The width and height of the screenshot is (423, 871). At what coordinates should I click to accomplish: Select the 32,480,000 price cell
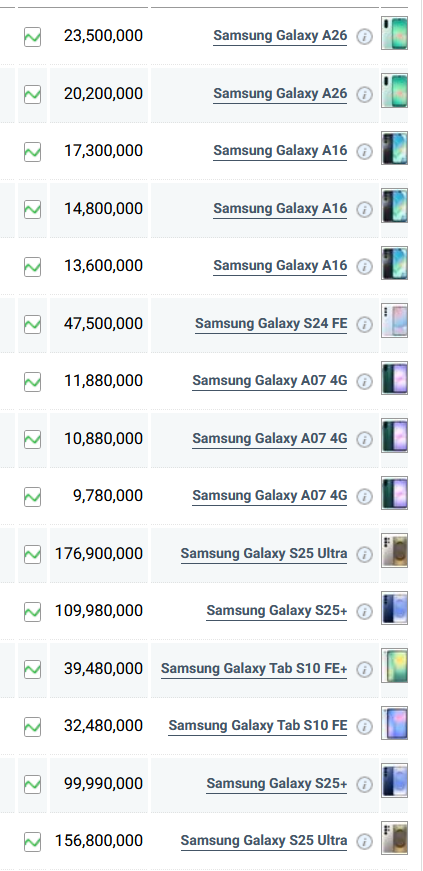tap(99, 726)
